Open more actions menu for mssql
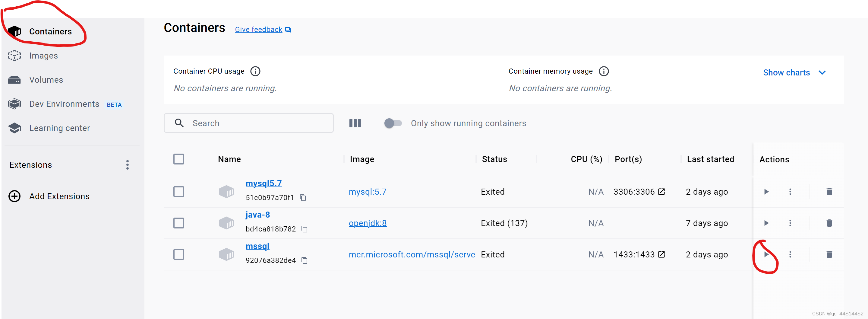Screen dimensions: 868x319 point(790,254)
